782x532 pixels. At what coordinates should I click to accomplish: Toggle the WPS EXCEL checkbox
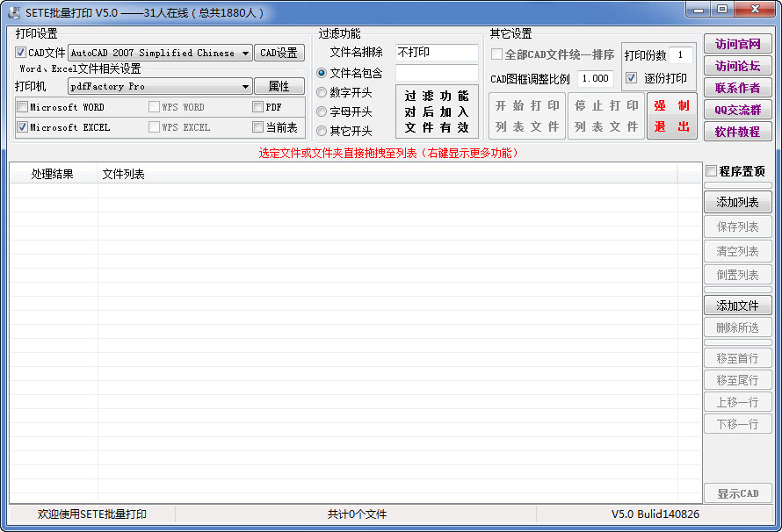[x=154, y=127]
